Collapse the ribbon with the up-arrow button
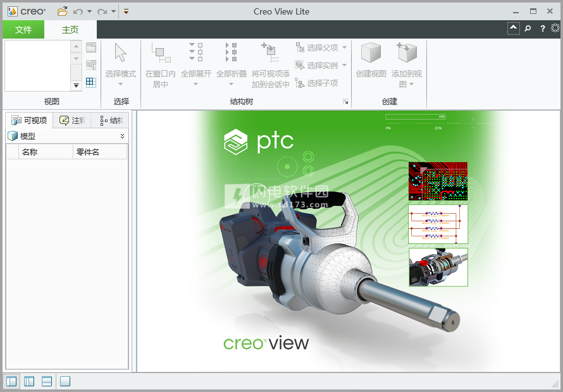563x392 pixels. tap(514, 28)
